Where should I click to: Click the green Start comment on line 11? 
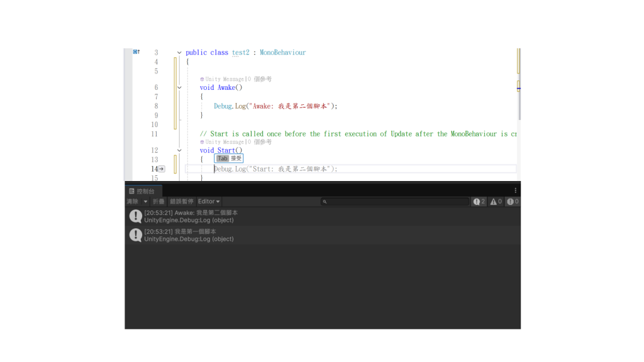pos(358,134)
